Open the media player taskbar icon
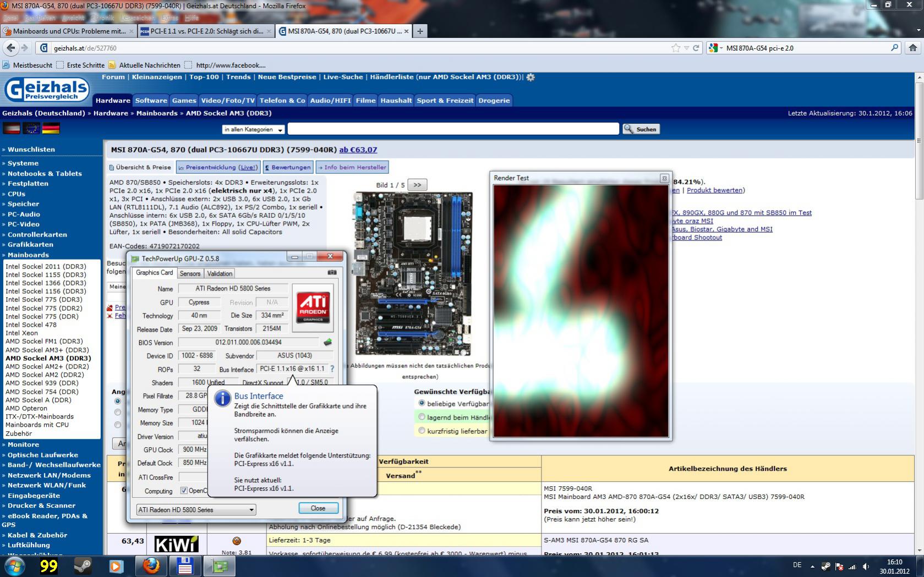This screenshot has width=924, height=577. pos(116,566)
